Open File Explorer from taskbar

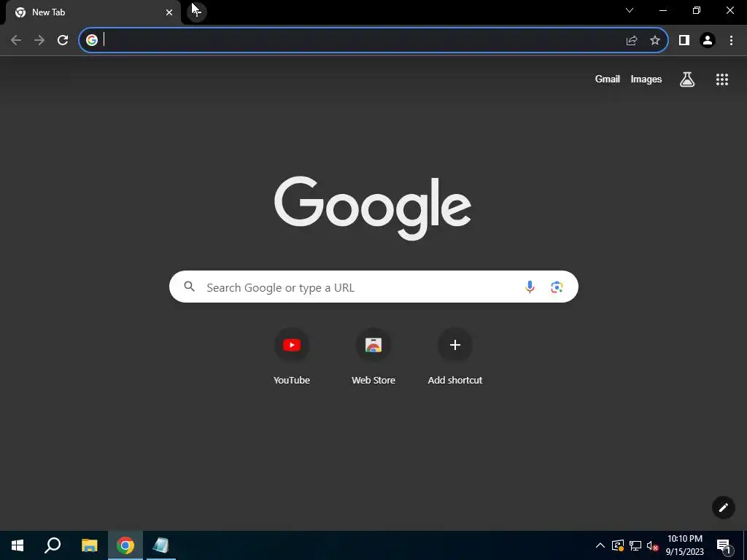[89, 545]
